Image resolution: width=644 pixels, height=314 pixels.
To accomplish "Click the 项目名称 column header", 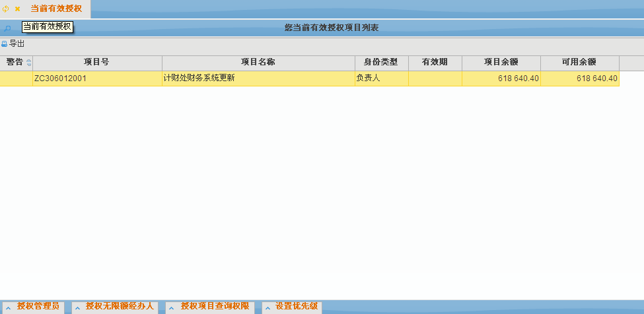I will [258, 62].
